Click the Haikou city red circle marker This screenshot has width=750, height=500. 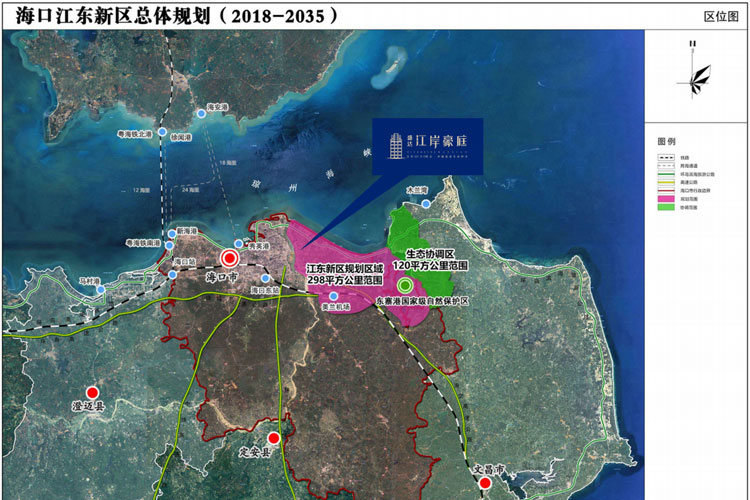pyautogui.click(x=228, y=258)
